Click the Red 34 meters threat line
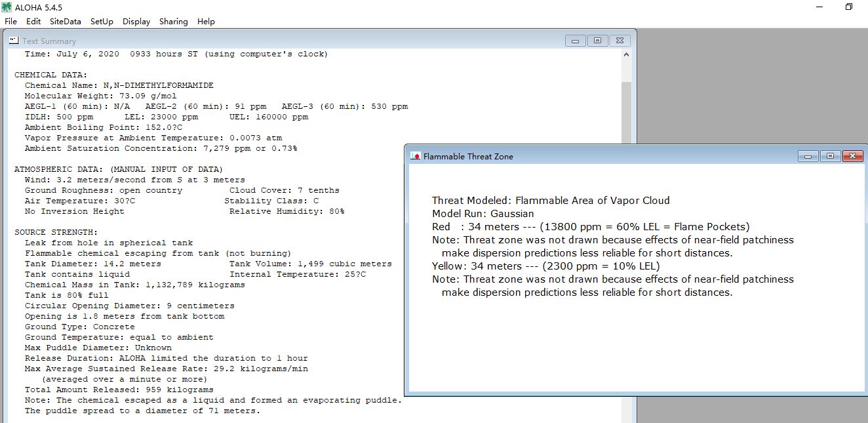 click(591, 227)
